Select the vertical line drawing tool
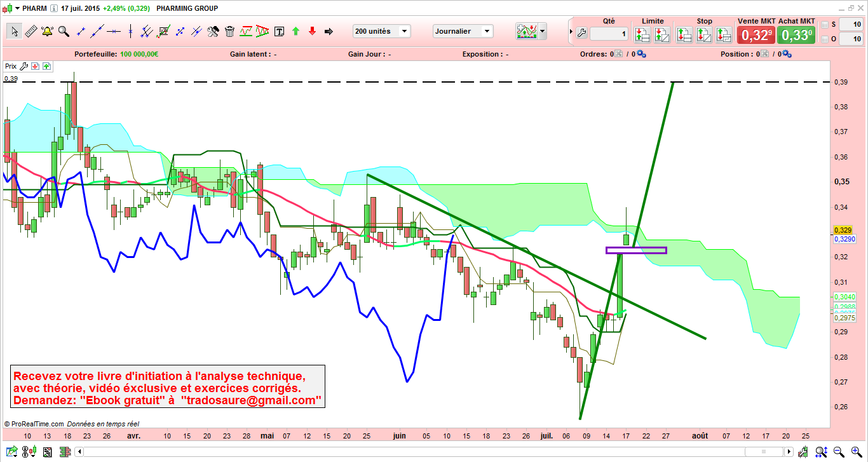868x462 pixels. point(130,31)
